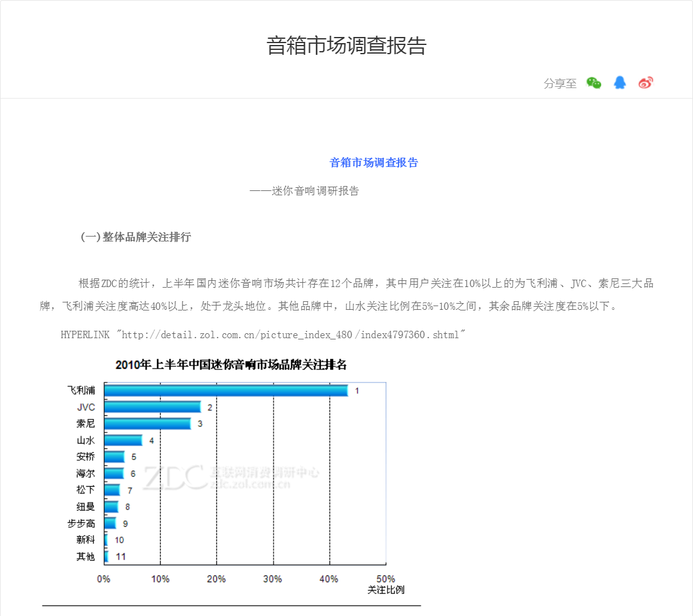This screenshot has height=616, width=693.
Task: Click the main page title 音箱市场调查报告
Action: [x=346, y=46]
